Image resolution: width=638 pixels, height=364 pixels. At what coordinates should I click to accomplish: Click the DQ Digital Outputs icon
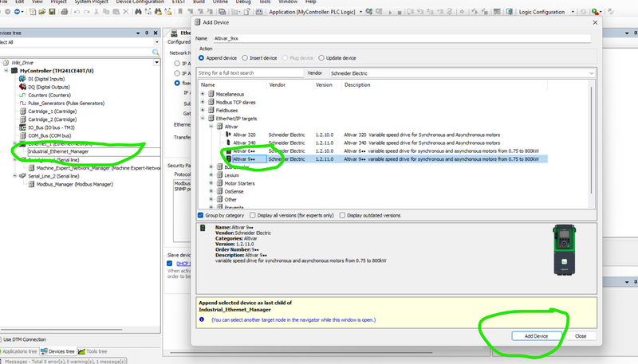(x=22, y=87)
